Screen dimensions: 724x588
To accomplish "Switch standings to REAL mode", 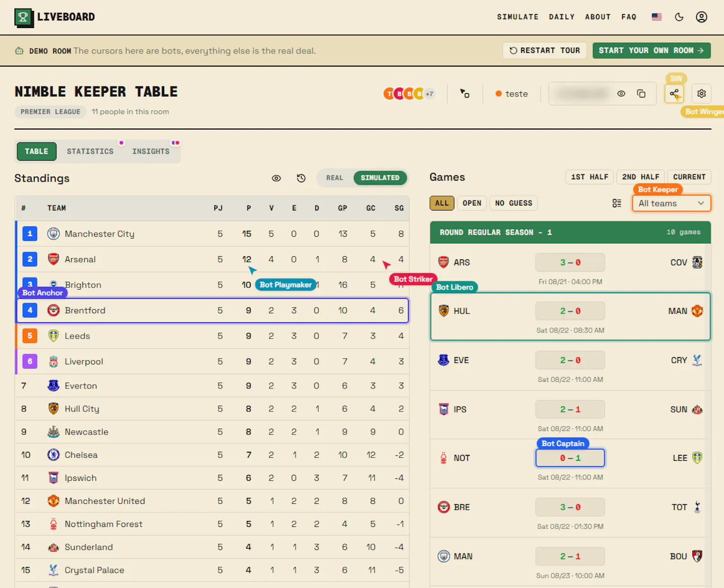I will coord(335,178).
